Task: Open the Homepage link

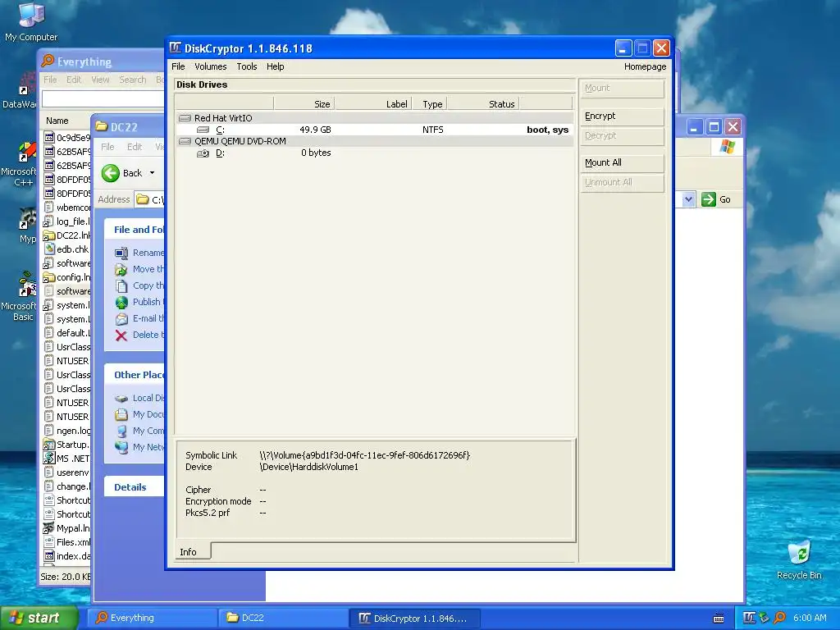Action: [645, 66]
